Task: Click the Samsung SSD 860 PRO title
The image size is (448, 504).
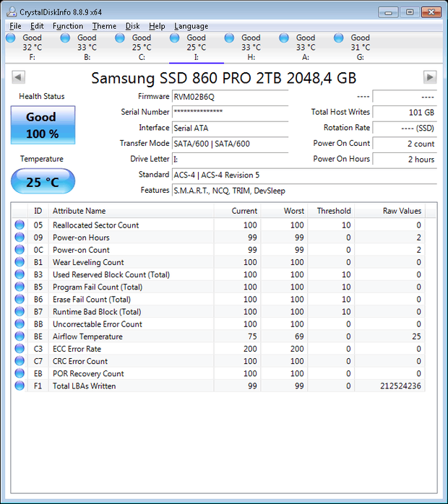Action: pos(224,78)
